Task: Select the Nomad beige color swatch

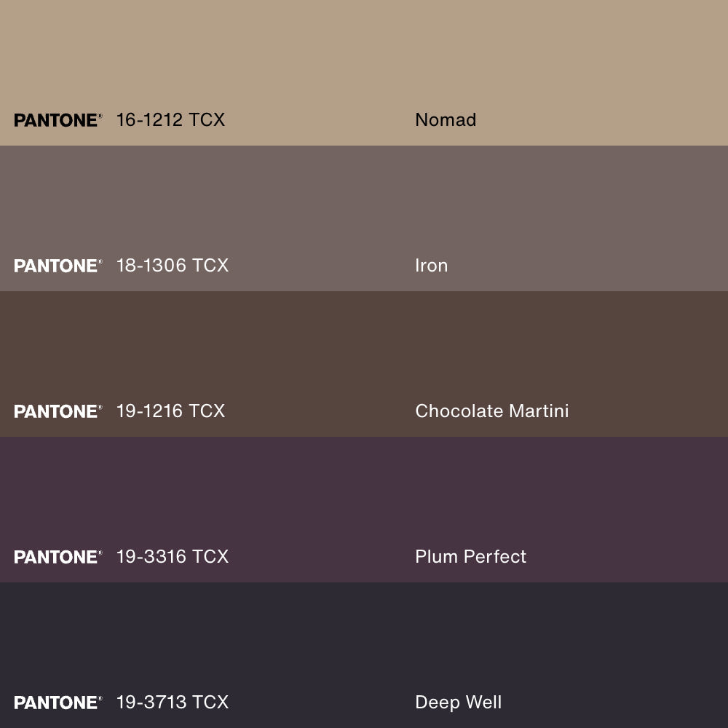Action: point(364,58)
